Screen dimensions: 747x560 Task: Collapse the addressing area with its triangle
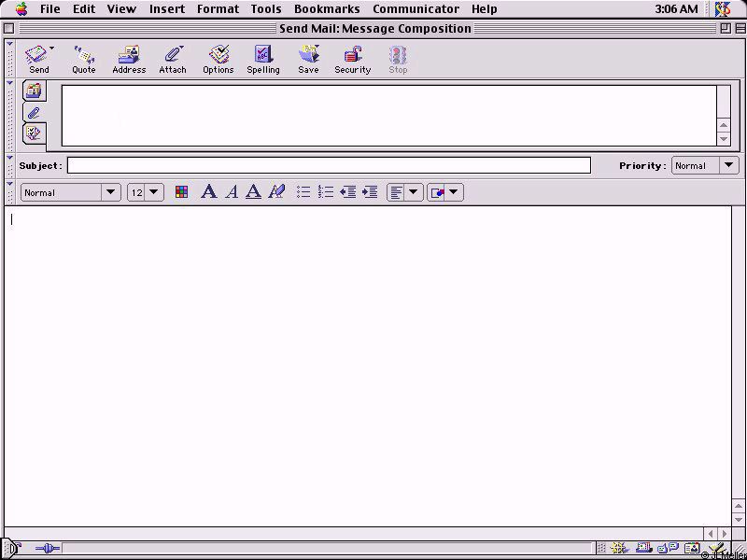[x=9, y=83]
